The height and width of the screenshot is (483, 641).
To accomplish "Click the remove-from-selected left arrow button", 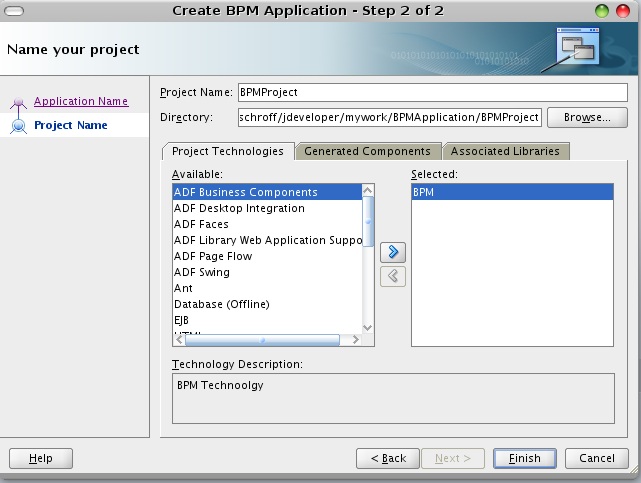I will click(x=392, y=277).
